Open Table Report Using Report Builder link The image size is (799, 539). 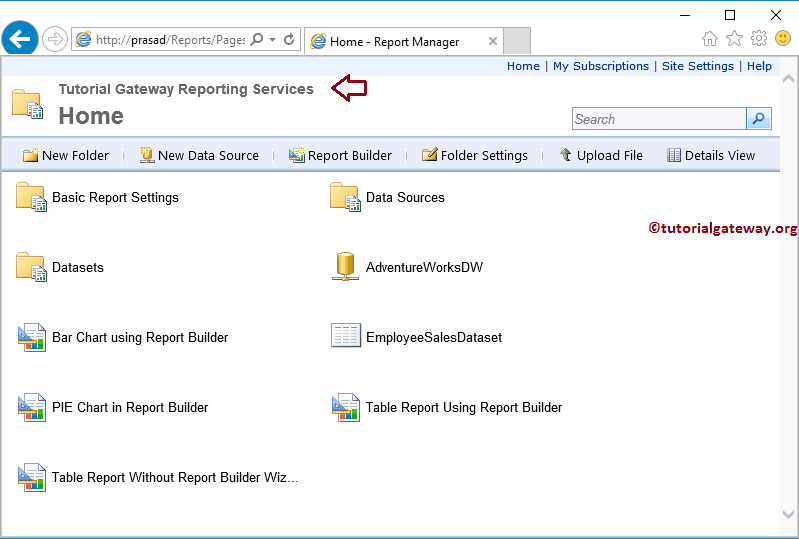464,408
